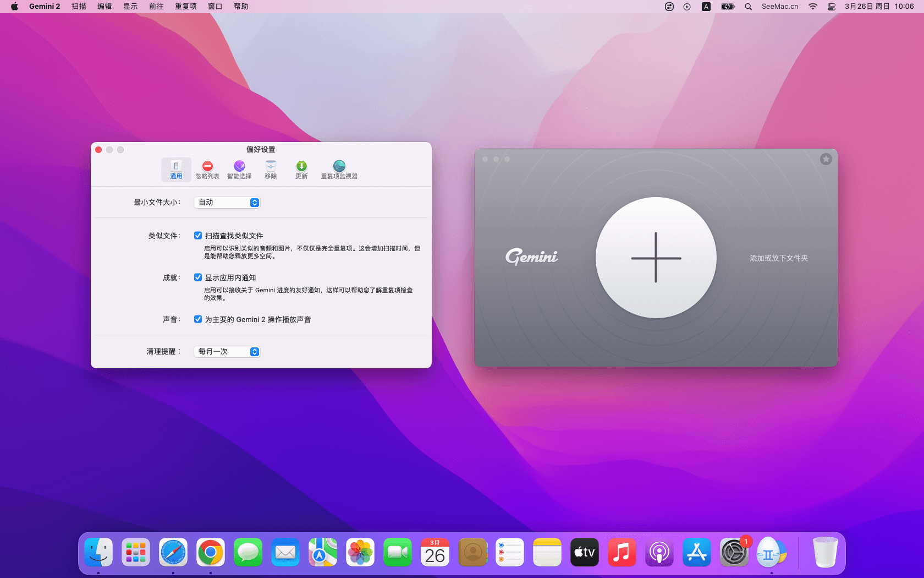This screenshot has height=578, width=924.
Task: Click the 添加或放下文件夹 text
Action: (779, 258)
